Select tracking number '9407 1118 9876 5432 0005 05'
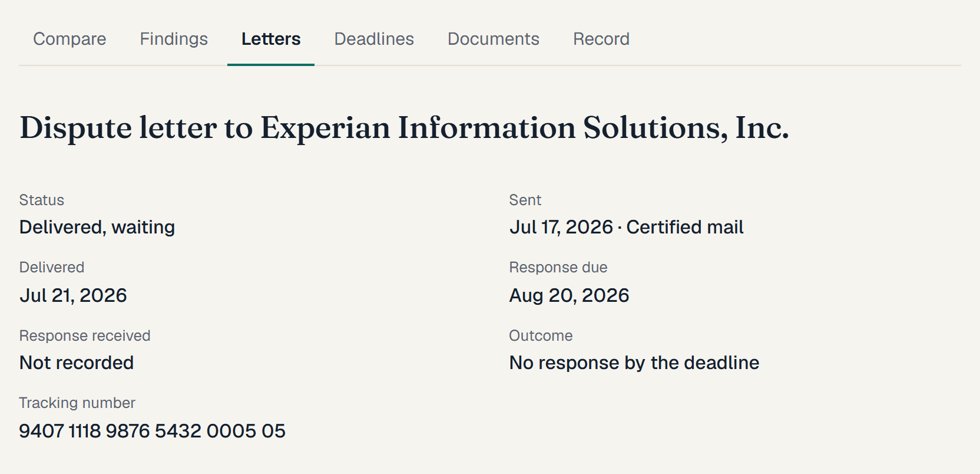Viewport: 980px width, 474px height. tap(152, 431)
